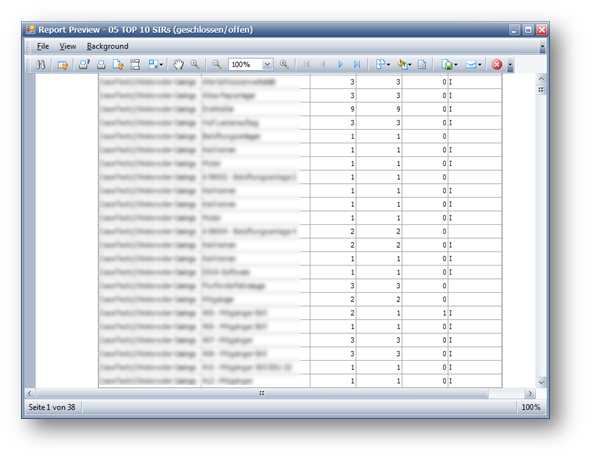The image size is (592, 461).
Task: Click the vertical scrollbar down arrow
Action: tap(541, 382)
